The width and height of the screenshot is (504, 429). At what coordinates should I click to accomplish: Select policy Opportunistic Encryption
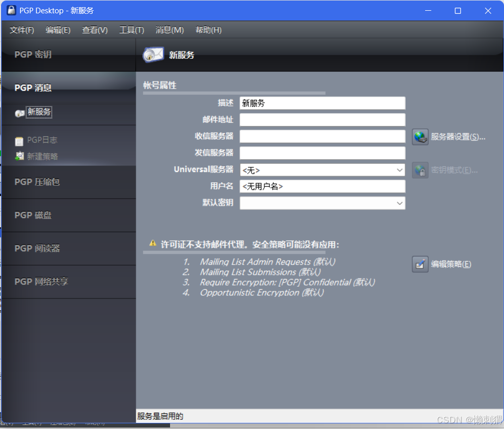262,293
